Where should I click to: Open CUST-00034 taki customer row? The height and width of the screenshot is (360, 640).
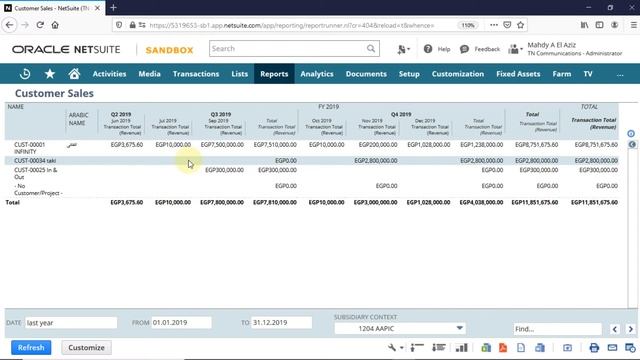pyautogui.click(x=35, y=160)
